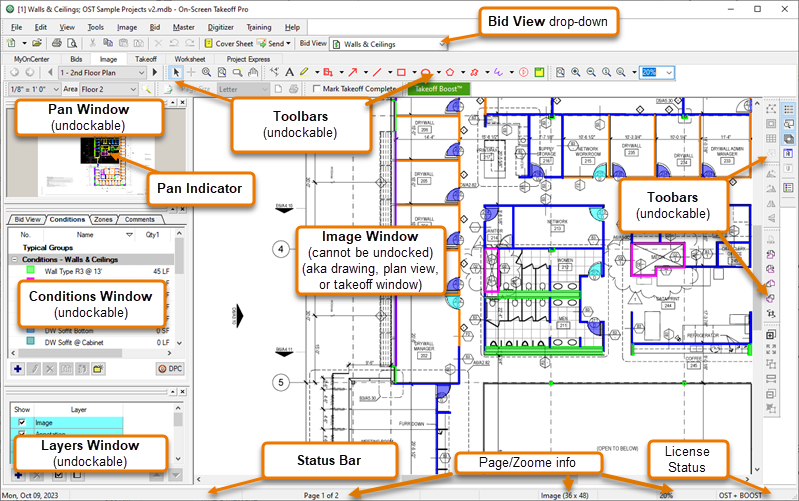Open the 1/8" = 1' 0" scale drop-down
The image size is (799, 501).
(56, 89)
